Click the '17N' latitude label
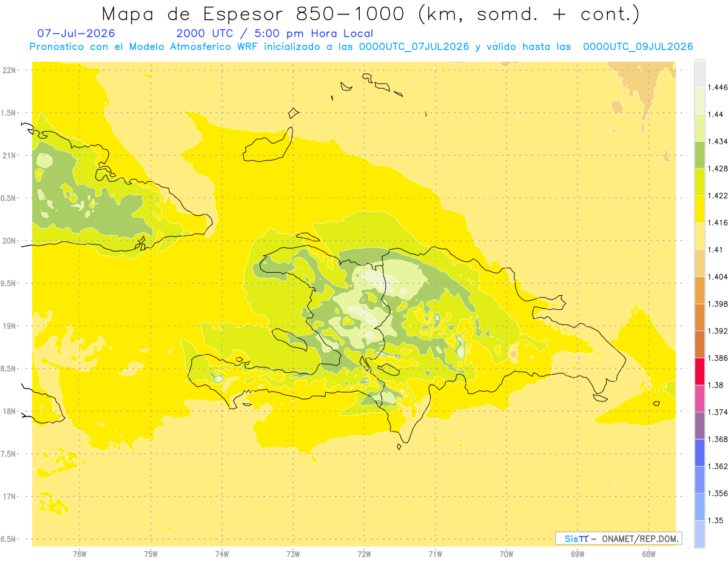The image size is (728, 562). [x=10, y=497]
